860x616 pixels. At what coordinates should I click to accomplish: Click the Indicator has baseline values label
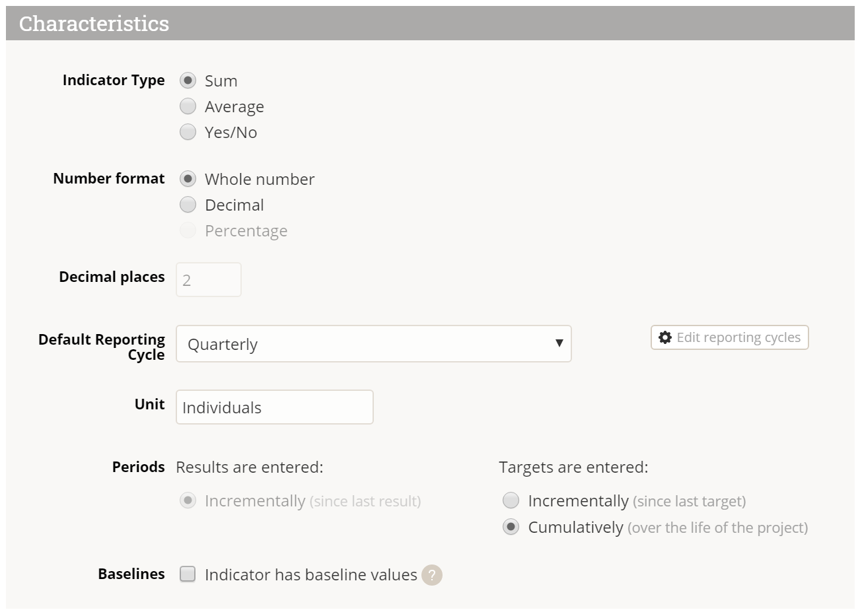(310, 575)
